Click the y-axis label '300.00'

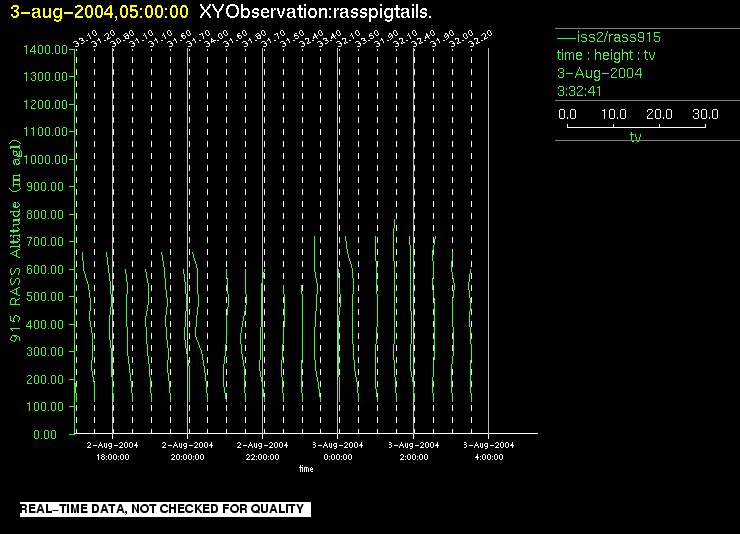[x=45, y=352]
